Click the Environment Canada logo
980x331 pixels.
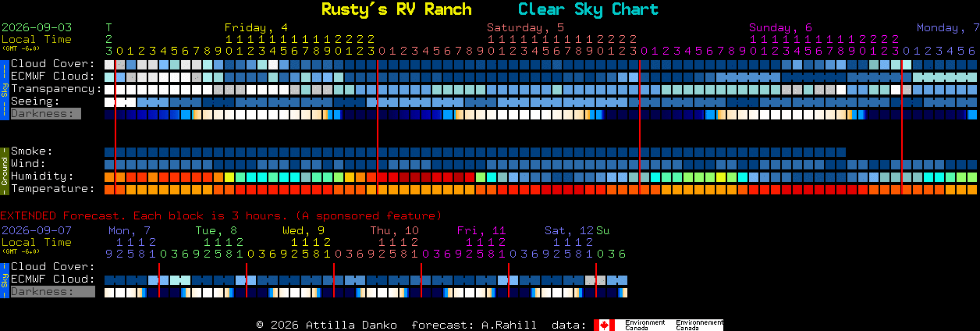[659, 325]
